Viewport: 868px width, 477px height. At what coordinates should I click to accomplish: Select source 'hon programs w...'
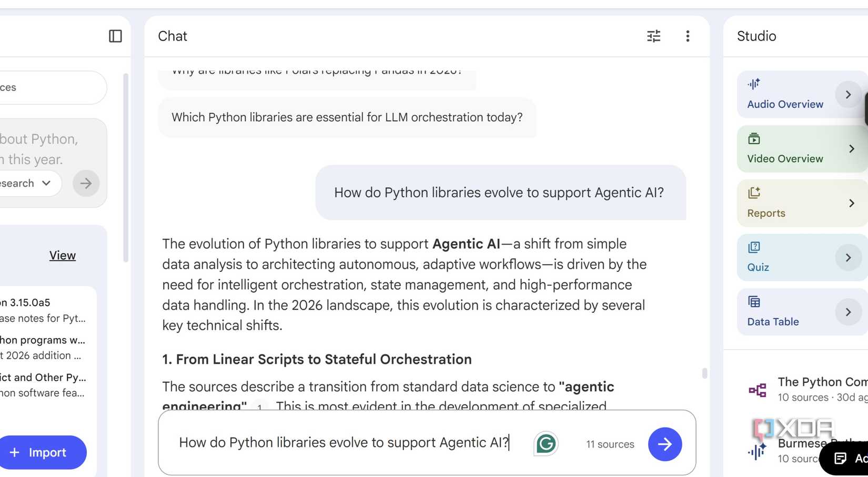tap(43, 348)
